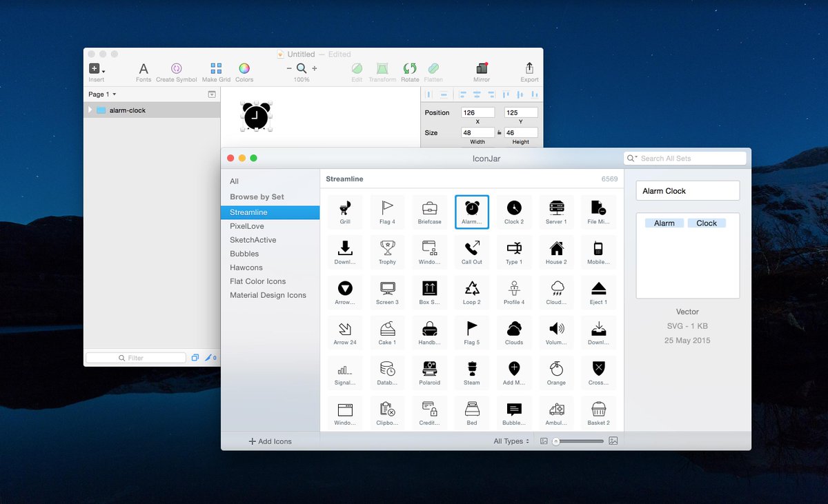
Task: Select the Screen 3 icon
Action: 387,292
